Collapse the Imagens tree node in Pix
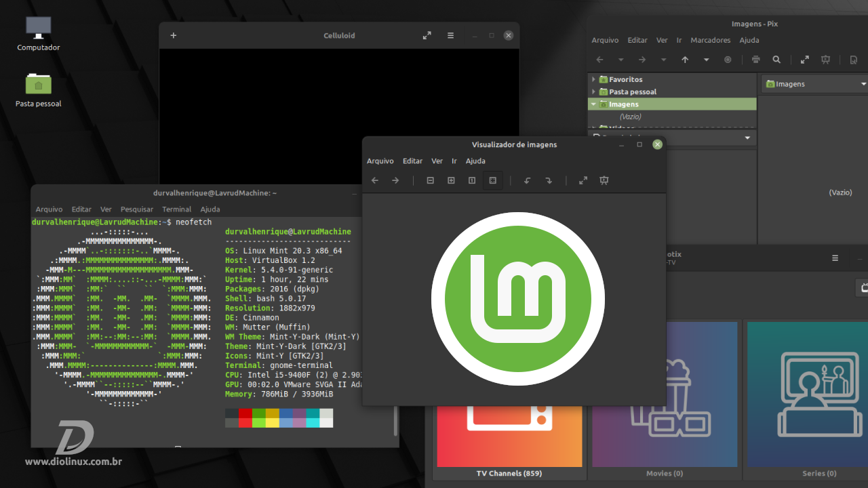 [x=593, y=104]
